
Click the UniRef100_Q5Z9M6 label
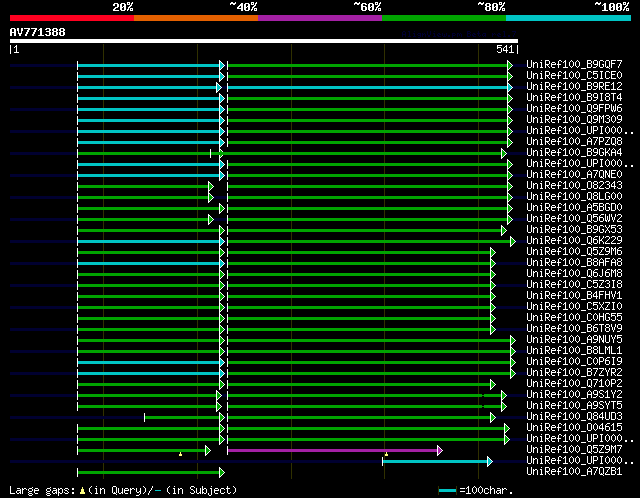[x=574, y=252]
